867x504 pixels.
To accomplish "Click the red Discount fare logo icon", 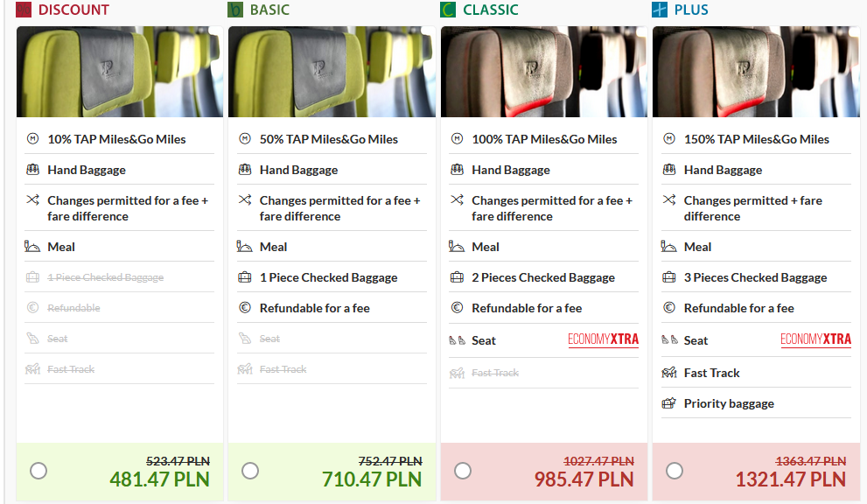I will 24,10.
